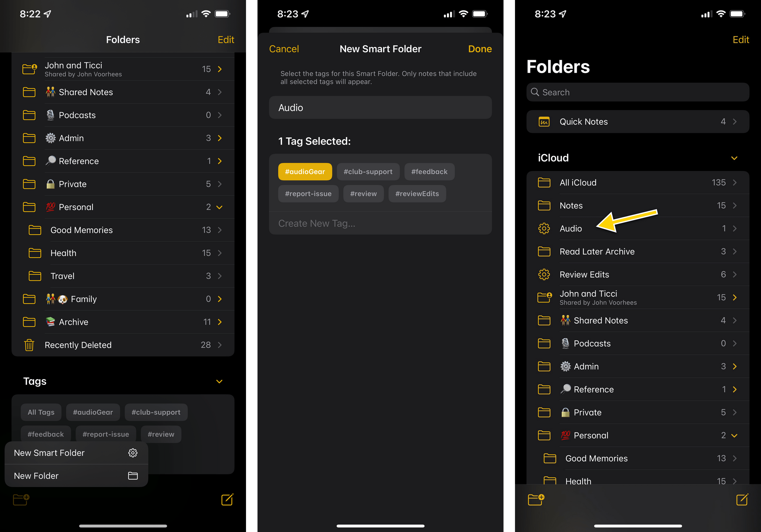Tap Done to save the Audio smart folder
Image resolution: width=761 pixels, height=532 pixels.
pos(480,49)
